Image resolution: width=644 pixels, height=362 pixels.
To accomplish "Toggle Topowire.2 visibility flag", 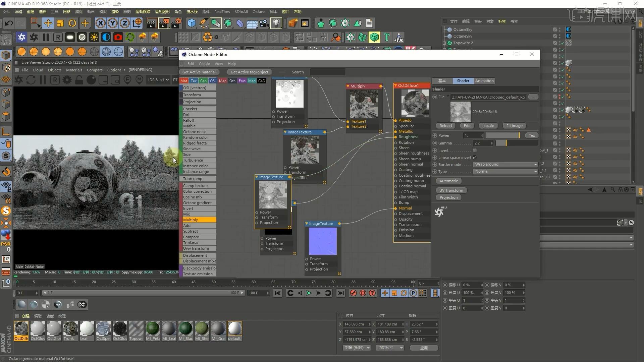I will pos(559,43).
